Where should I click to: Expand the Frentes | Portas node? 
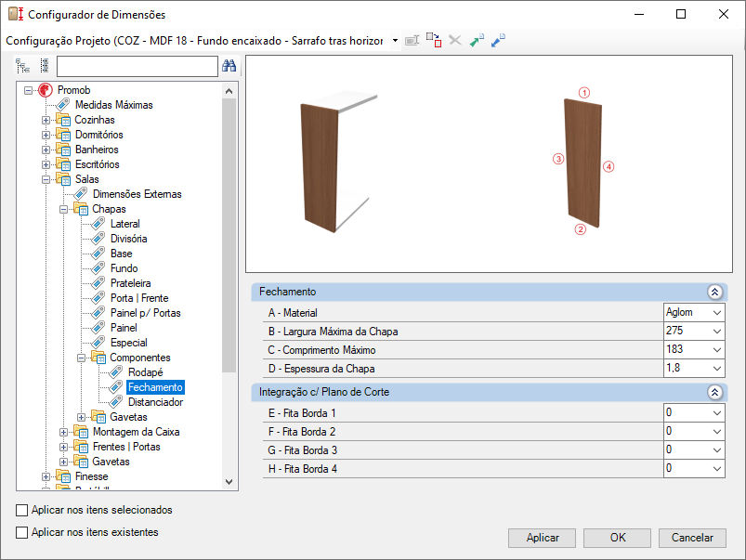(63, 447)
